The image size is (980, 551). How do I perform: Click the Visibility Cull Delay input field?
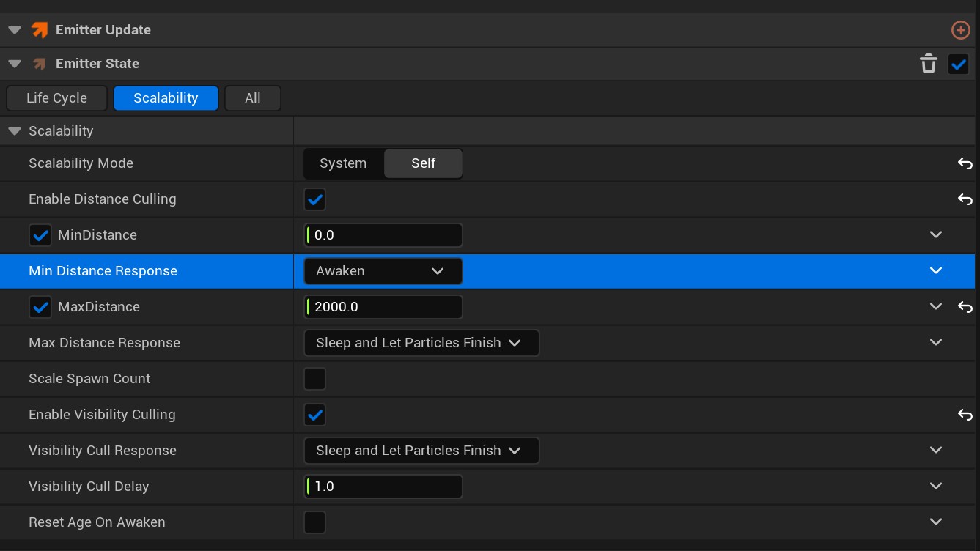pyautogui.click(x=383, y=486)
